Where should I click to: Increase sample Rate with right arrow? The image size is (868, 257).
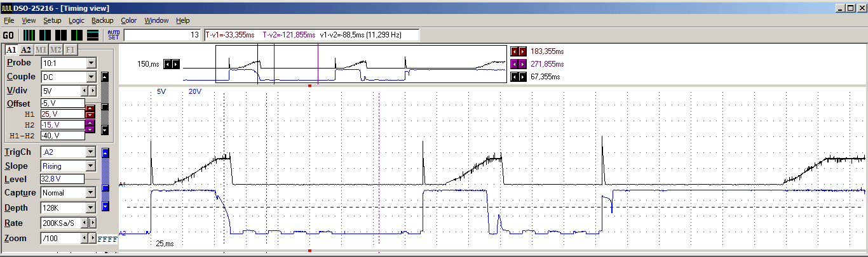tap(93, 223)
